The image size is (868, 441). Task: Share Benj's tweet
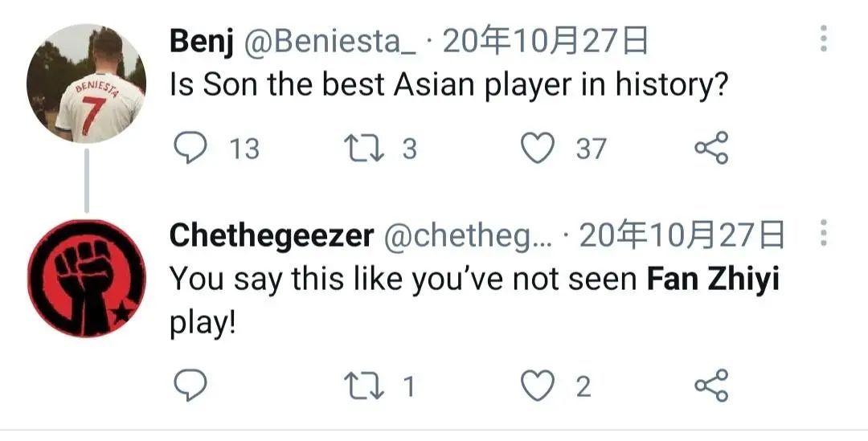coord(711,149)
